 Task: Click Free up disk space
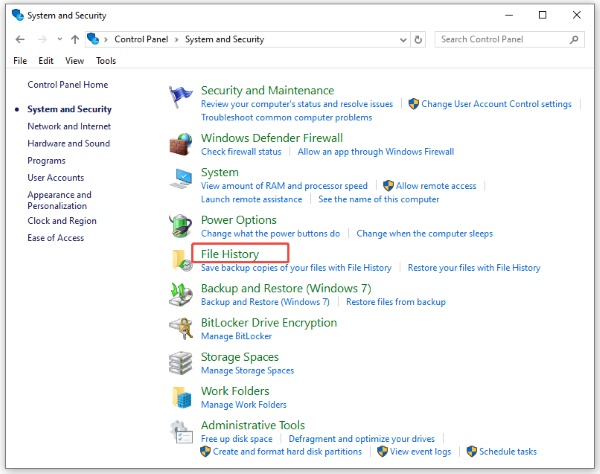pyautogui.click(x=236, y=439)
